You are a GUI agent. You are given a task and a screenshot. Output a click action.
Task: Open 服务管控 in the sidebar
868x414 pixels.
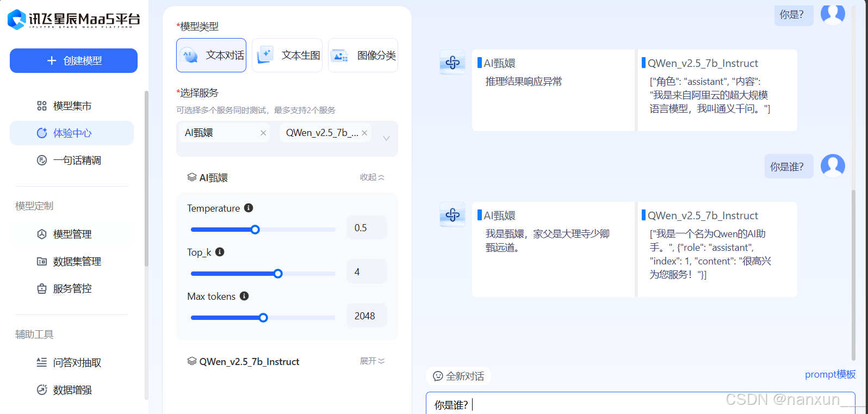coord(72,288)
